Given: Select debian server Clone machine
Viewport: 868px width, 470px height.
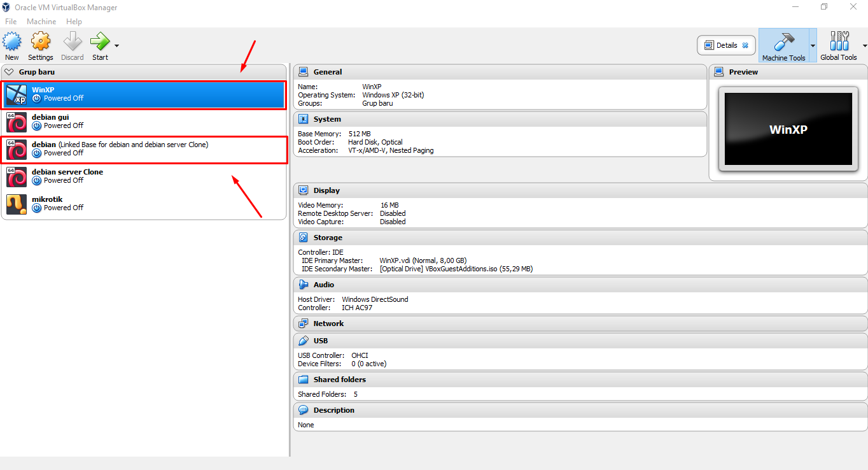Looking at the screenshot, I should point(144,176).
